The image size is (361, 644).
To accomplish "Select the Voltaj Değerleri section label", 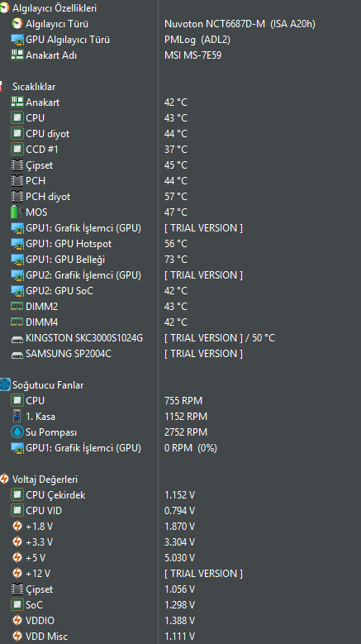I will click(45, 479).
